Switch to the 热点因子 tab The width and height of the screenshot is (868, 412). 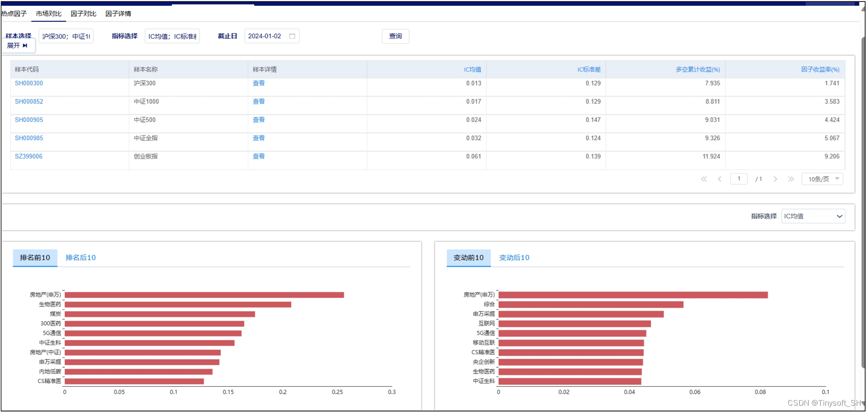click(x=14, y=14)
